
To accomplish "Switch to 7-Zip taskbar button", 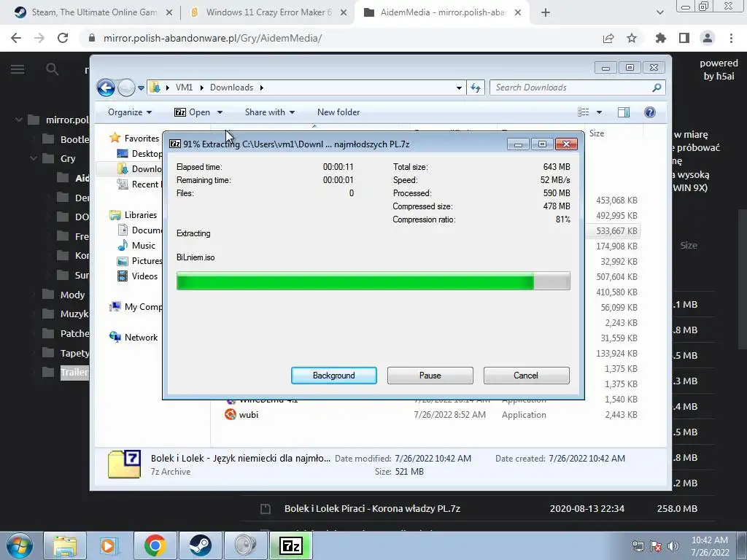I will click(x=291, y=545).
